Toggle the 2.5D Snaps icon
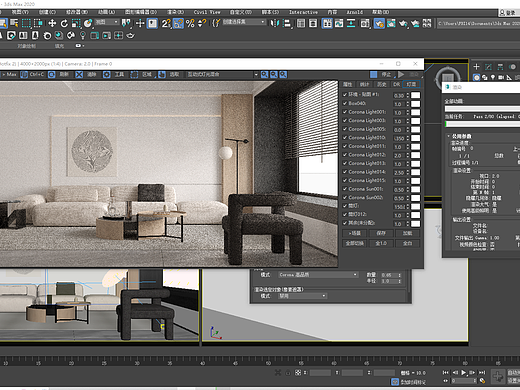The image size is (520, 390). coord(166,23)
